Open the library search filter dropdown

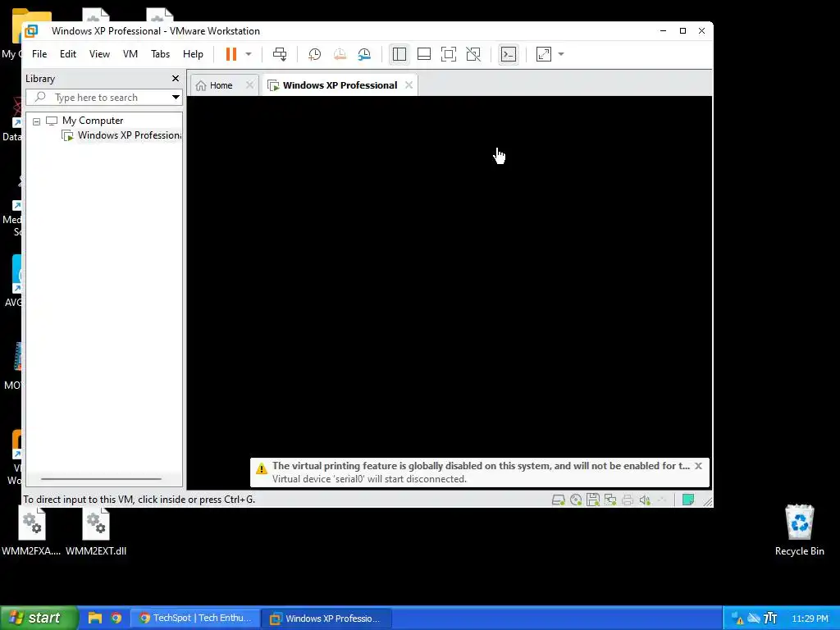176,98
